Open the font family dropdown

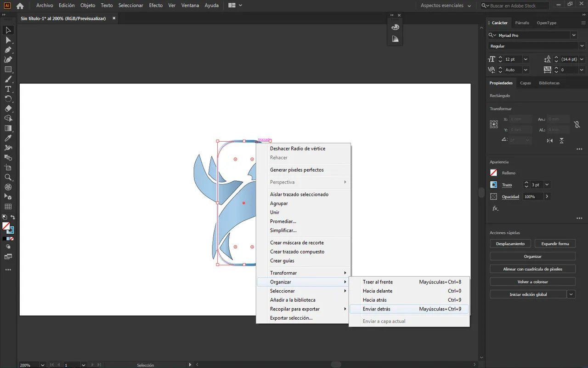[574, 35]
